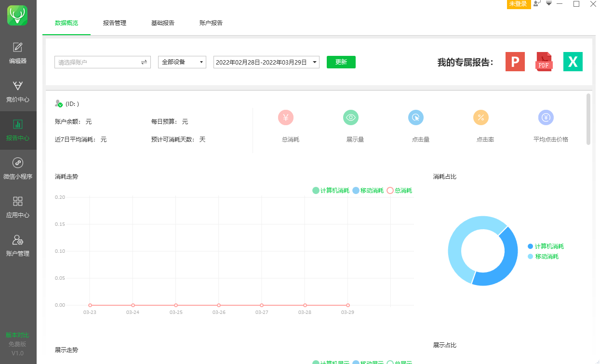Screen dimensions: 600x364
Task: Go to 账户管理 in the sidebar
Action: tap(18, 246)
